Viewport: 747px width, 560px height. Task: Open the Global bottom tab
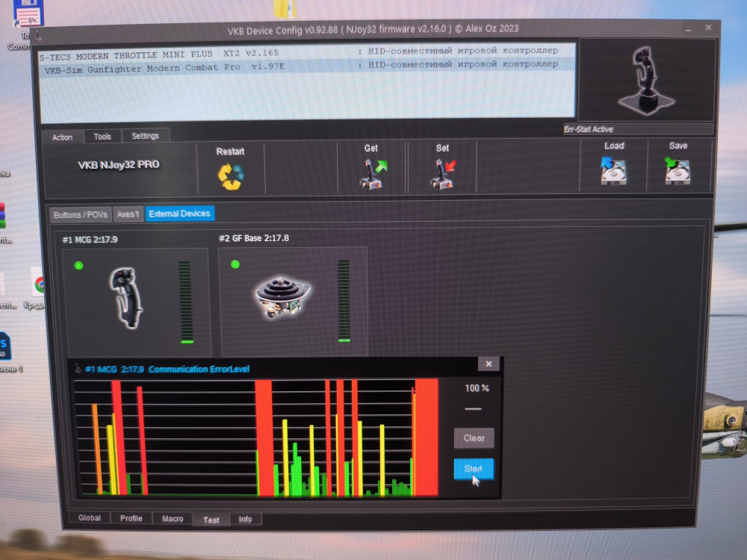[90, 517]
